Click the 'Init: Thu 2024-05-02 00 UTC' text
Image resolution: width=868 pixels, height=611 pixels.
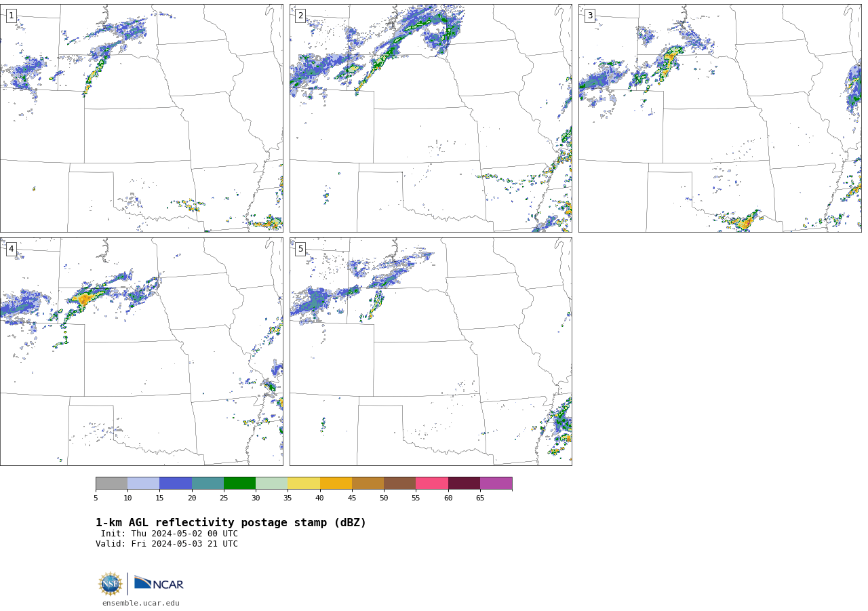[170, 534]
